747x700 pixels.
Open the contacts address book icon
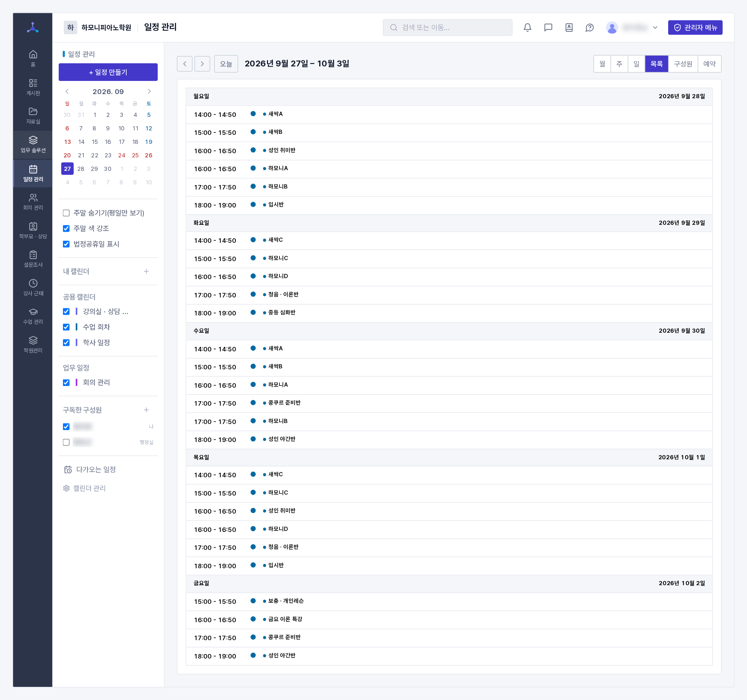point(569,27)
